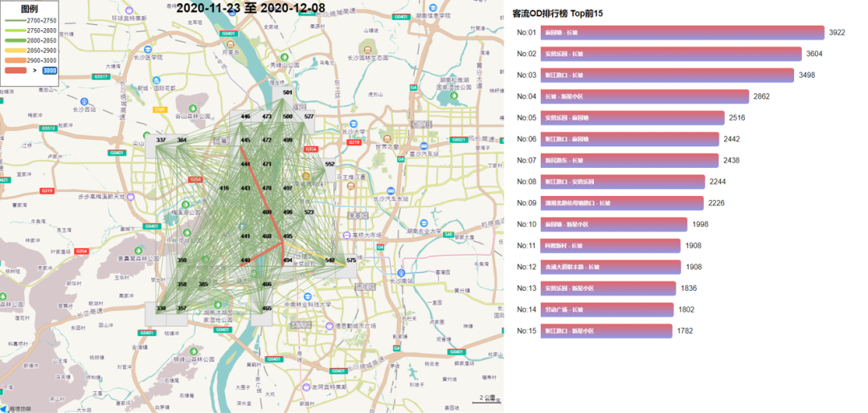Click the No:13 安居乐园 - 新星小区 bar

coord(608,288)
